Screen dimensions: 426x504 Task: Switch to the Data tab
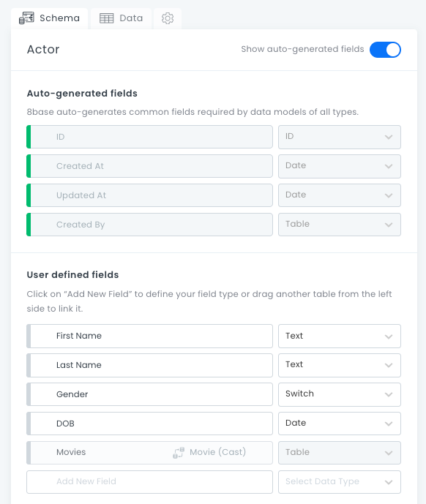pyautogui.click(x=121, y=18)
